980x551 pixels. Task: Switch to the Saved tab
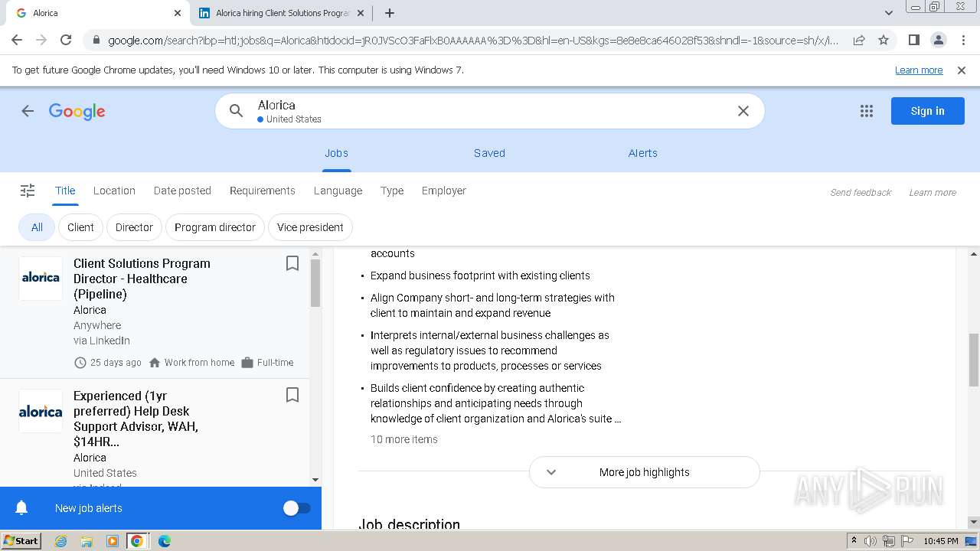[489, 153]
